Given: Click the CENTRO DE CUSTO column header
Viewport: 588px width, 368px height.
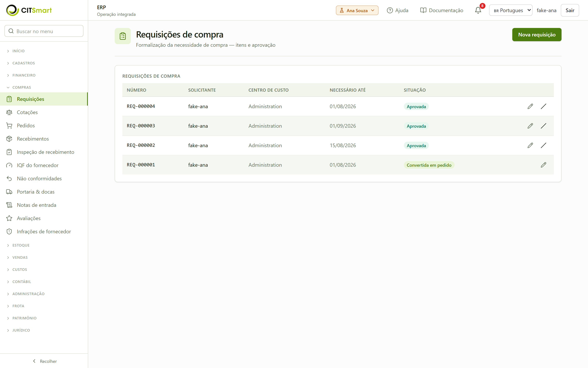Looking at the screenshot, I should (268, 90).
